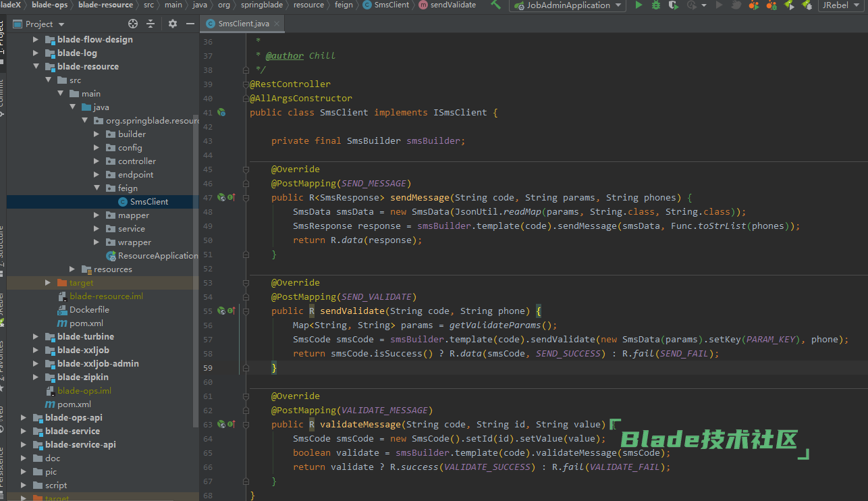868x501 pixels.
Task: Click the orange XRebel debug icon
Action: pyautogui.click(x=771, y=5)
